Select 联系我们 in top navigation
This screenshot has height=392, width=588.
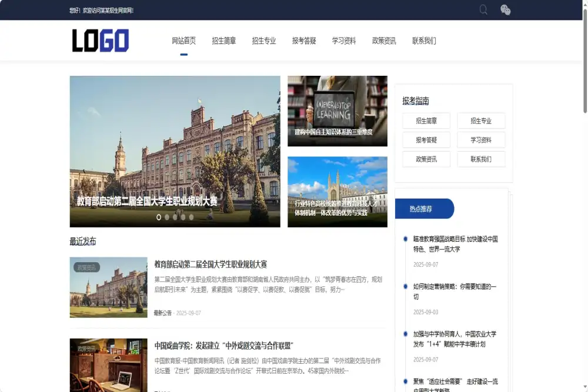tap(423, 41)
